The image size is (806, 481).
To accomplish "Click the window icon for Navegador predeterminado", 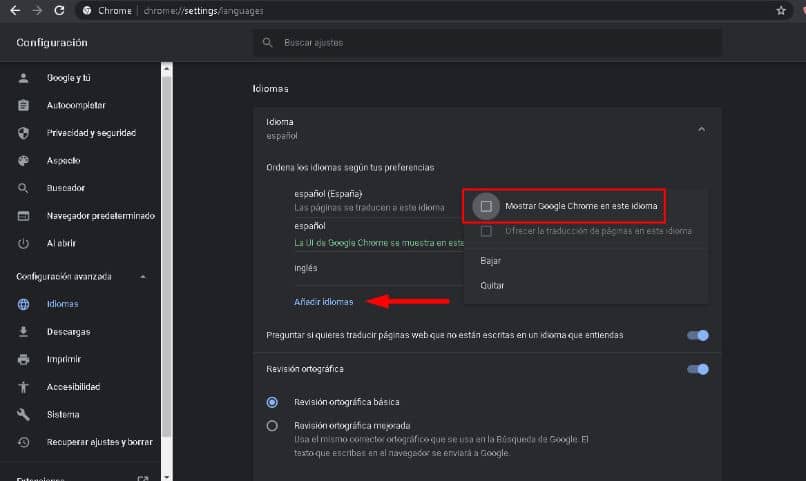I will tap(23, 216).
